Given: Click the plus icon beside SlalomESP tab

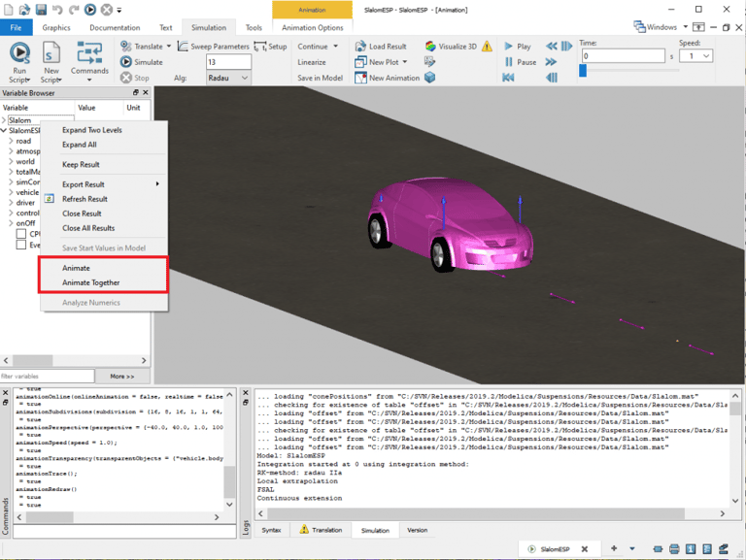Looking at the screenshot, I should [614, 548].
